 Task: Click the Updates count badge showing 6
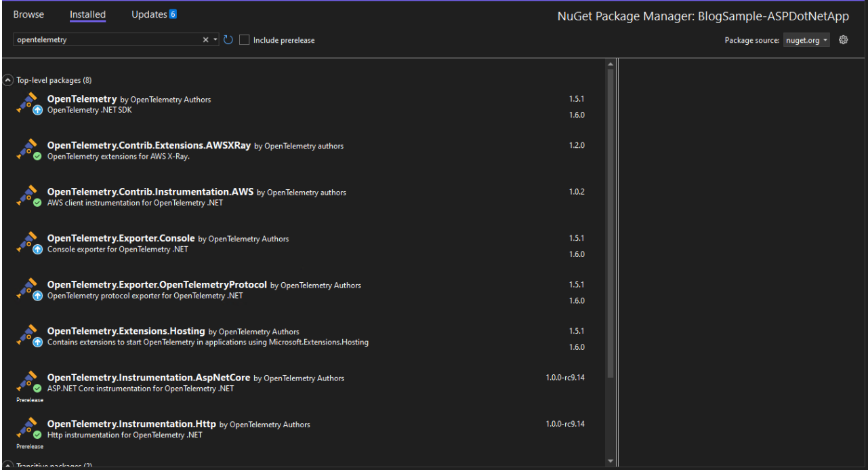pos(173,14)
